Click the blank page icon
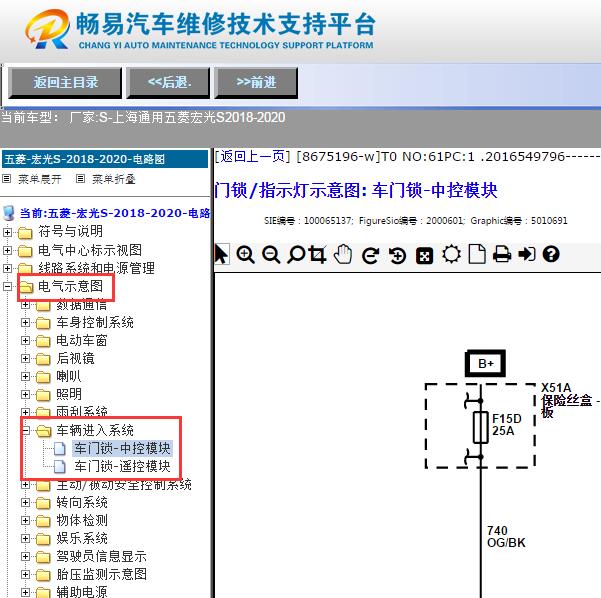This screenshot has height=598, width=601. coord(477,254)
